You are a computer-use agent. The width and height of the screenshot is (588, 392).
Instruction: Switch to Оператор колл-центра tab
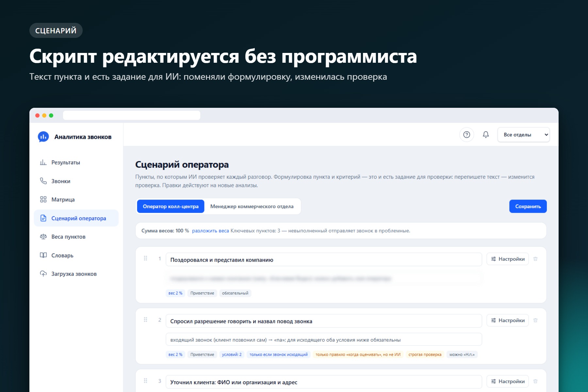171,206
